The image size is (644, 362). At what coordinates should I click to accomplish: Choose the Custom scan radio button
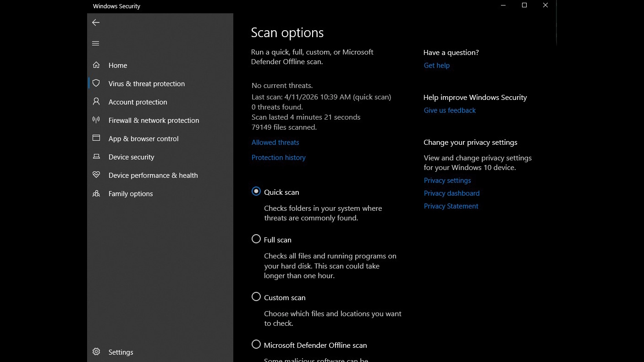(x=256, y=297)
